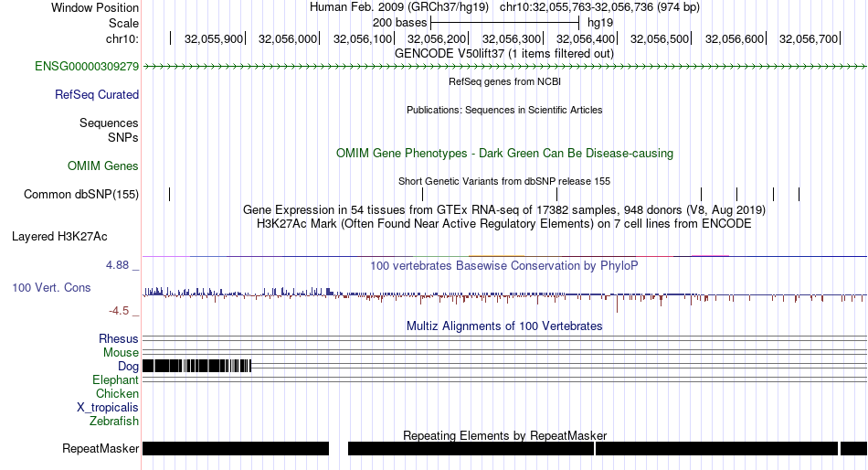Click the Human Feb. 2009 (GRCh37/hg19) assembly title
The width and height of the screenshot is (868, 470).
[x=399, y=7]
